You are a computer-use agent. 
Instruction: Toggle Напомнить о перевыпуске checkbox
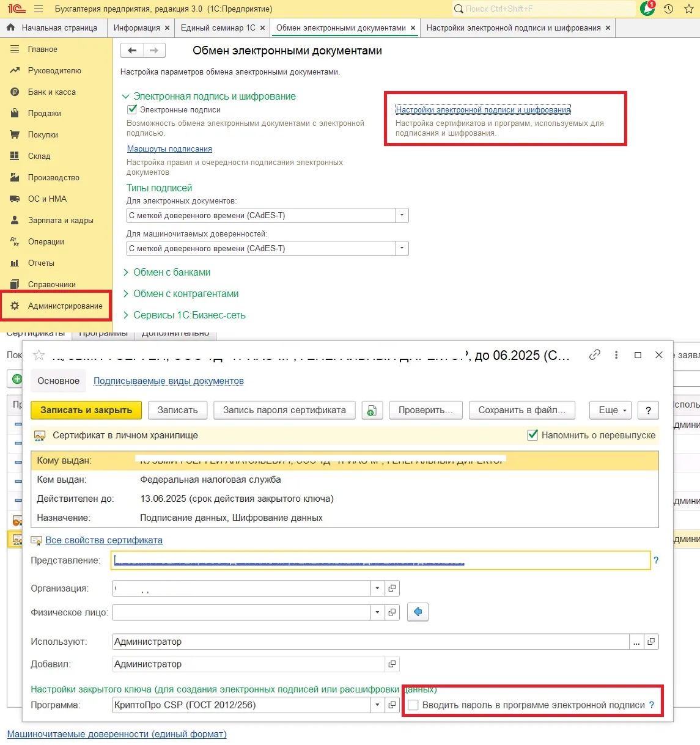pyautogui.click(x=532, y=435)
